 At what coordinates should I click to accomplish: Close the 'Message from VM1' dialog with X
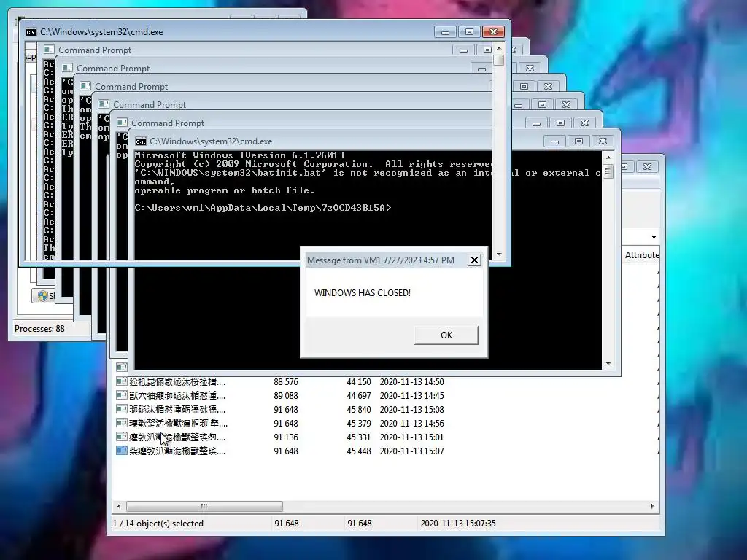[x=474, y=260]
